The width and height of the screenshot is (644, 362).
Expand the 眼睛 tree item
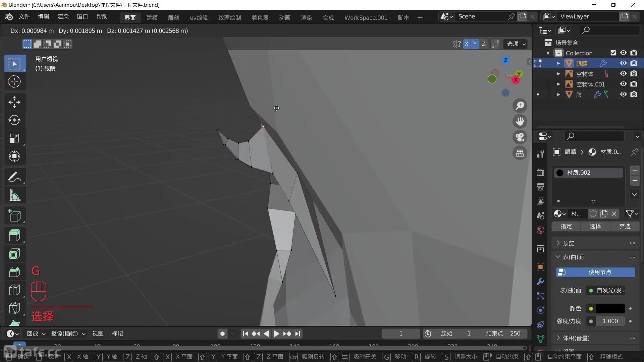pos(558,63)
